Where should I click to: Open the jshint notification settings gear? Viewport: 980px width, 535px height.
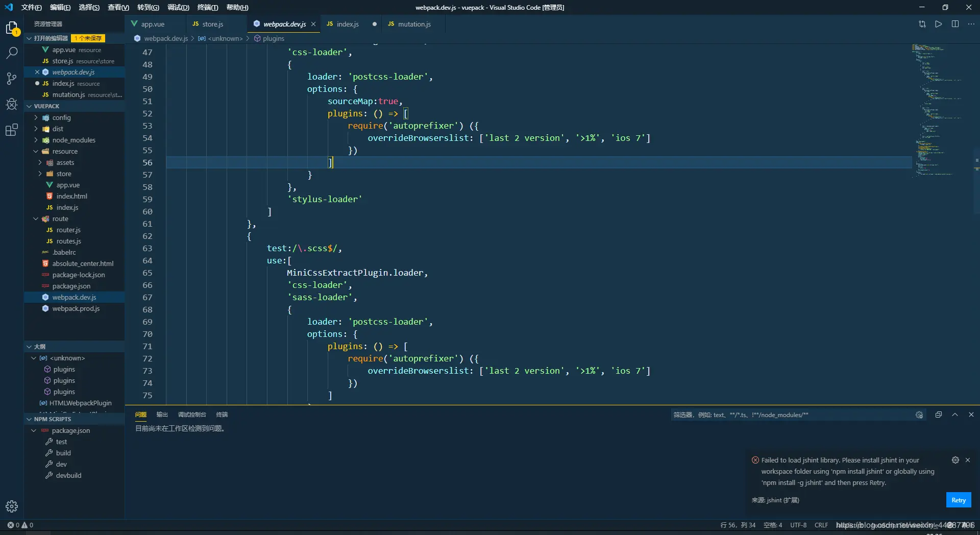tap(955, 460)
